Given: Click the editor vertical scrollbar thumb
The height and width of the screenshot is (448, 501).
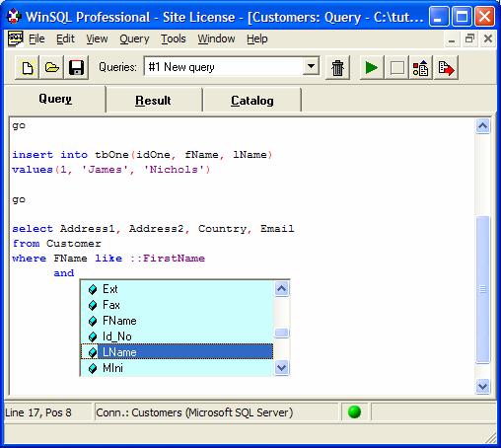Looking at the screenshot, I should 482,289.
